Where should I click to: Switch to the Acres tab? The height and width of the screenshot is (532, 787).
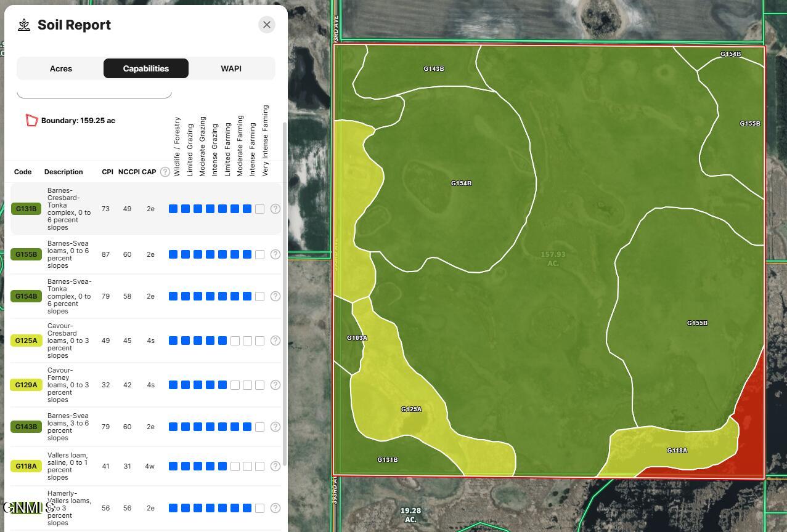[61, 68]
